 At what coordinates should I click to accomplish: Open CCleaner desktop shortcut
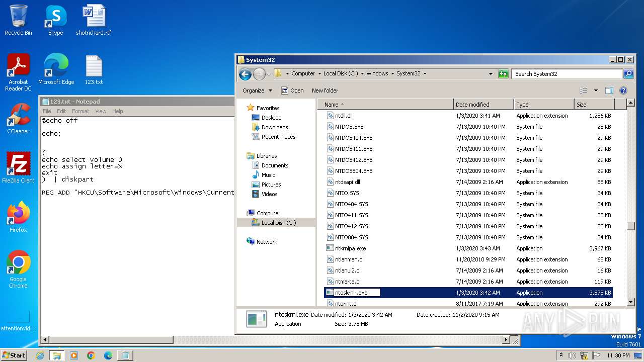(x=18, y=118)
